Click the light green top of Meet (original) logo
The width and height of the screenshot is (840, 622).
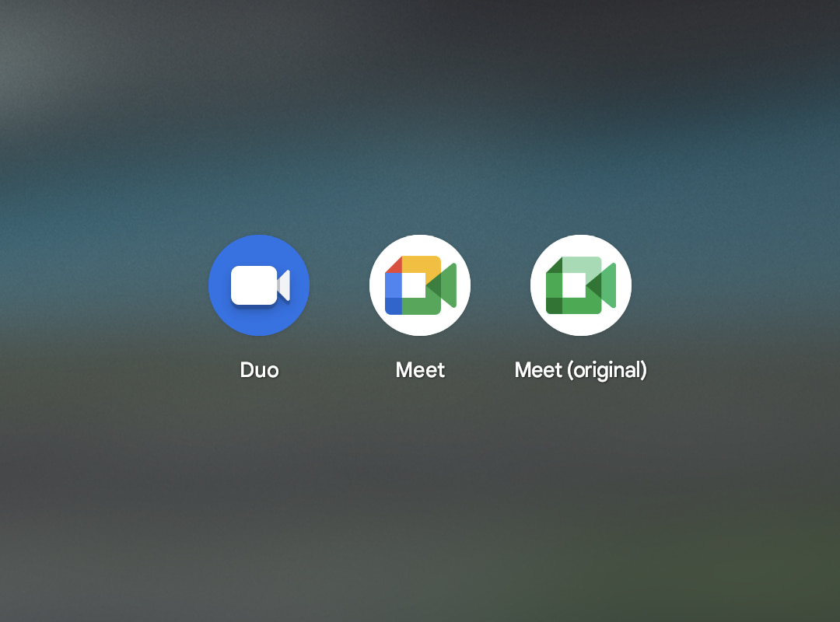[582, 264]
